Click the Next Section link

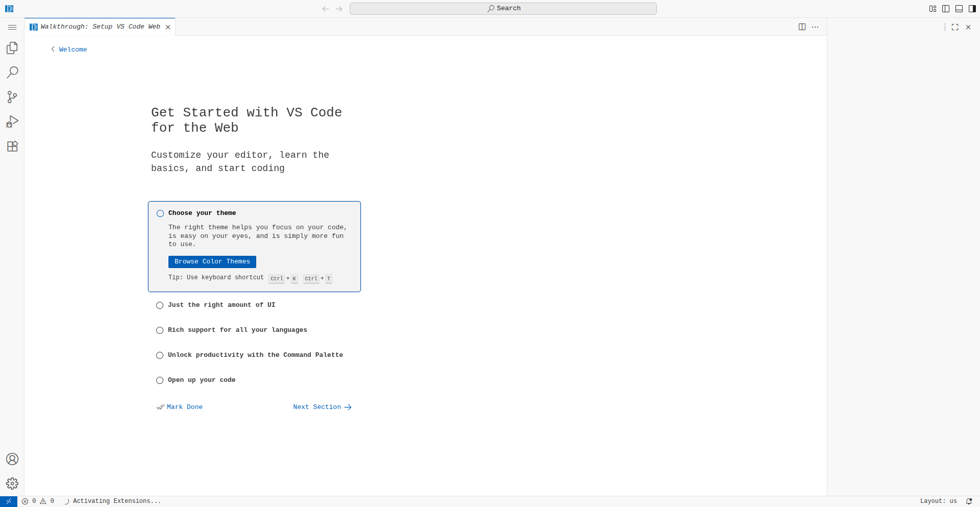click(x=322, y=407)
